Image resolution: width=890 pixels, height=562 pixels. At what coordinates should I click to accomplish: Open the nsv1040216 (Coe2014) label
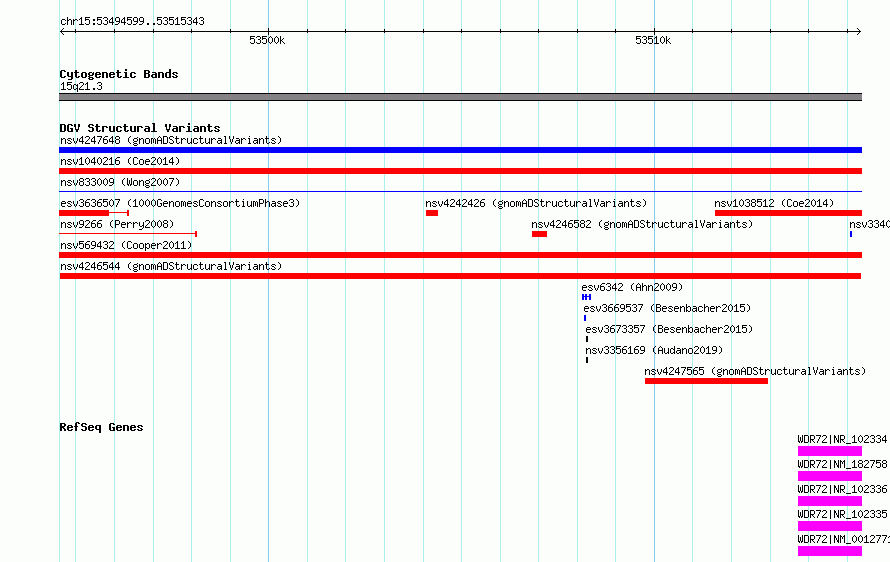click(x=120, y=161)
